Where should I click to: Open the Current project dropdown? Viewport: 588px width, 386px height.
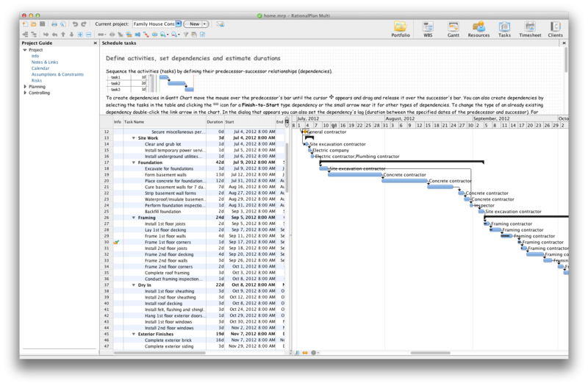[x=179, y=24]
